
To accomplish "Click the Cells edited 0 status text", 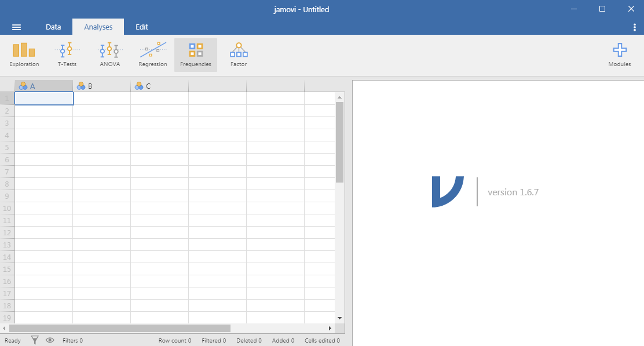I will (323, 341).
